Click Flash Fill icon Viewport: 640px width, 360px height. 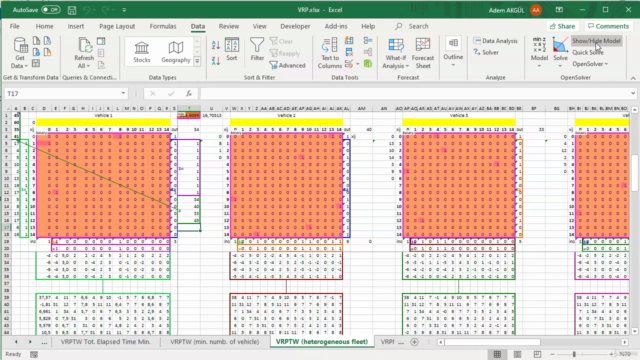coord(349,40)
